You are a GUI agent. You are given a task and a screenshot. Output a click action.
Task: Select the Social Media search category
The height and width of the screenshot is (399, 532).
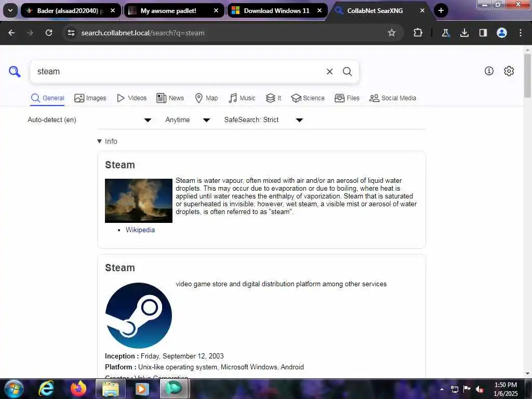tap(393, 98)
